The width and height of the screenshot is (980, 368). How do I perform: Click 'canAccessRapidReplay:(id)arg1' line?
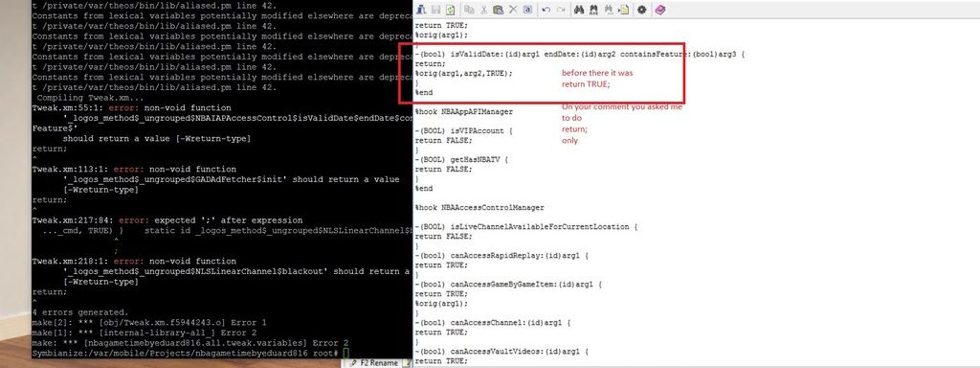(501, 255)
